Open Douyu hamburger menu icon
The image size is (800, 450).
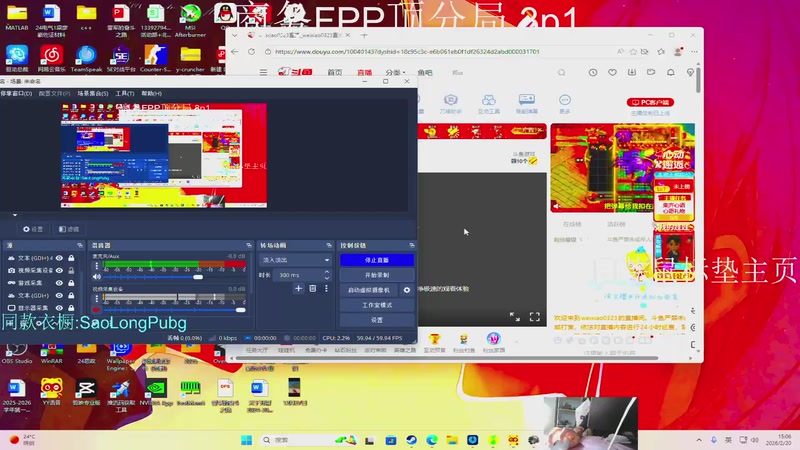point(263,72)
